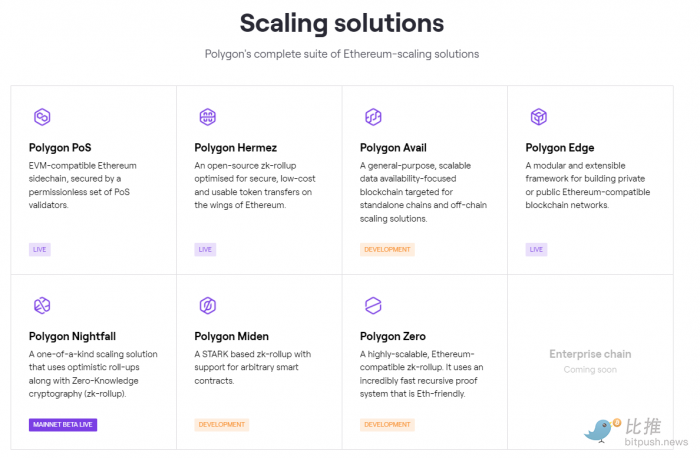Click the Polygon PoS icon
Viewport: 700px width, 458px height.
(x=42, y=117)
